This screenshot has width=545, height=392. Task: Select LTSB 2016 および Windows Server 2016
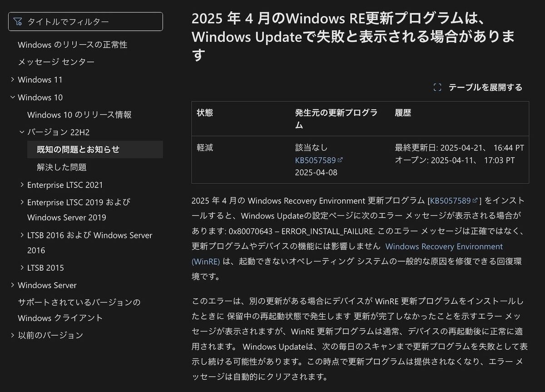click(x=90, y=243)
